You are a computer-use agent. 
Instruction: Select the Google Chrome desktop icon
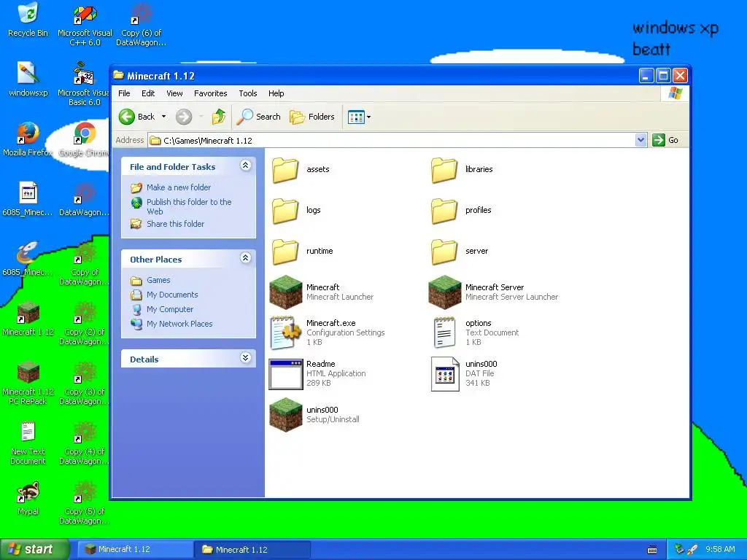pyautogui.click(x=85, y=139)
